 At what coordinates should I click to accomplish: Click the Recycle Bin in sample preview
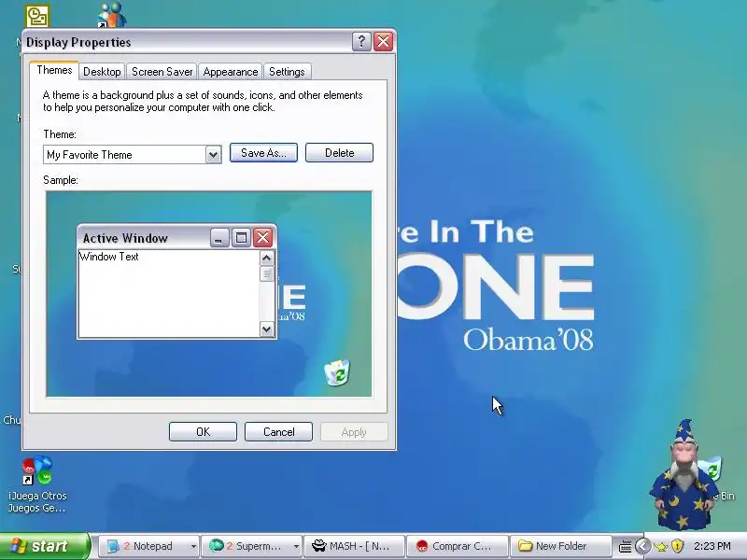pyautogui.click(x=337, y=372)
